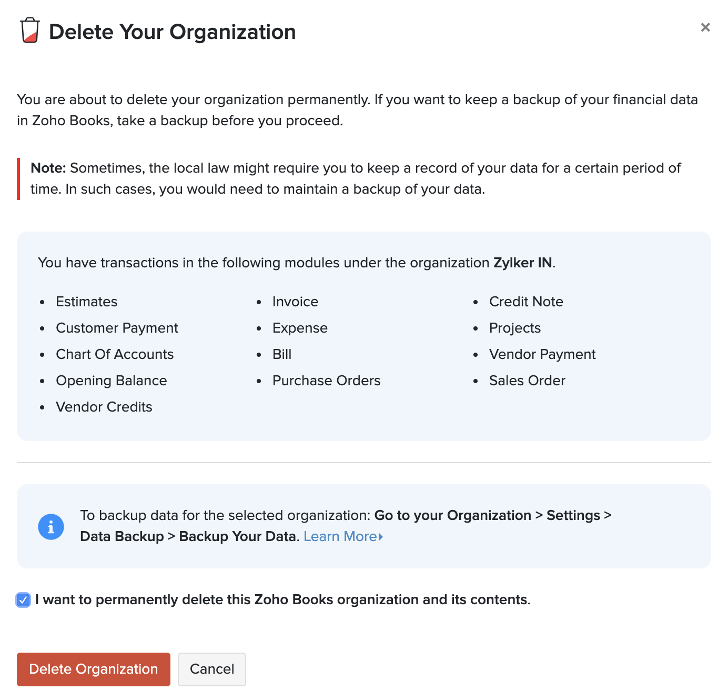Select Purchase Orders in the list
Screen dimensions: 728x700
(326, 381)
